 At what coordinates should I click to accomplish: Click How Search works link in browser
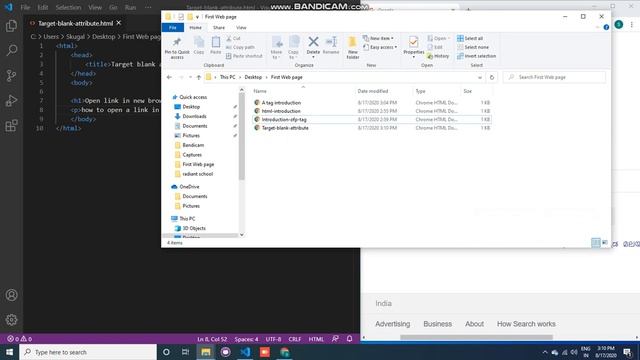(x=526, y=324)
